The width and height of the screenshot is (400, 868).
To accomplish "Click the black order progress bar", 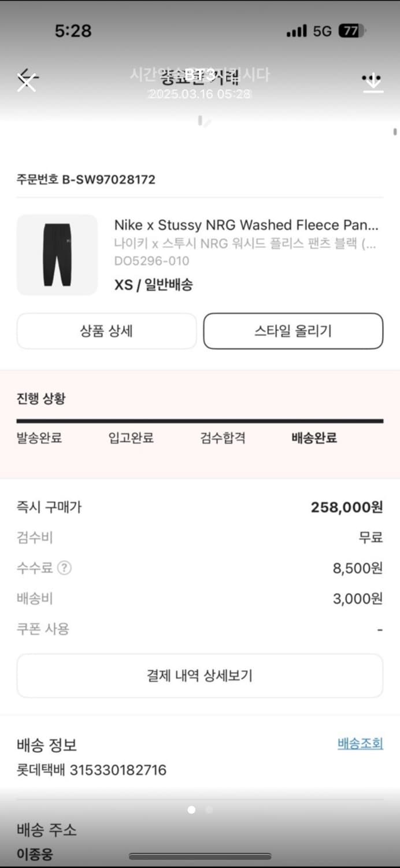I will point(200,421).
